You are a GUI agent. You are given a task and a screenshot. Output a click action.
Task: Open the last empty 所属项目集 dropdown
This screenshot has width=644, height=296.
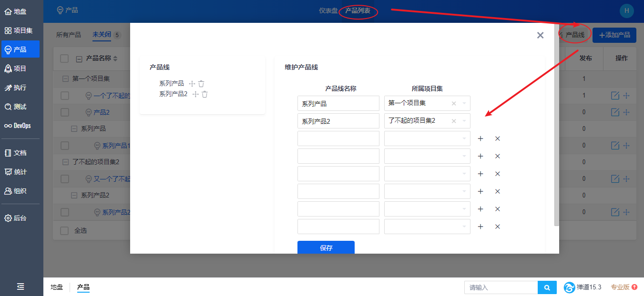tap(427, 227)
